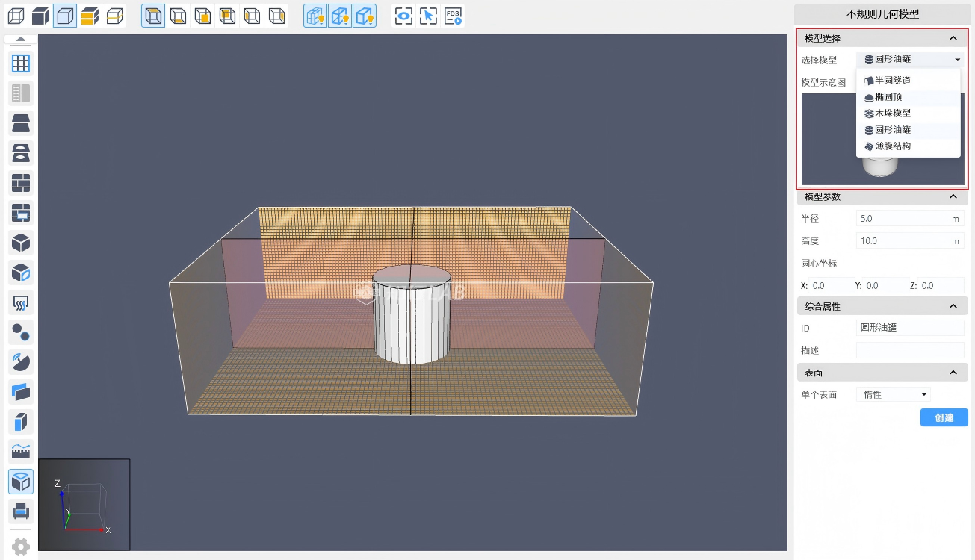Collapse the 综合属性 section

click(953, 306)
